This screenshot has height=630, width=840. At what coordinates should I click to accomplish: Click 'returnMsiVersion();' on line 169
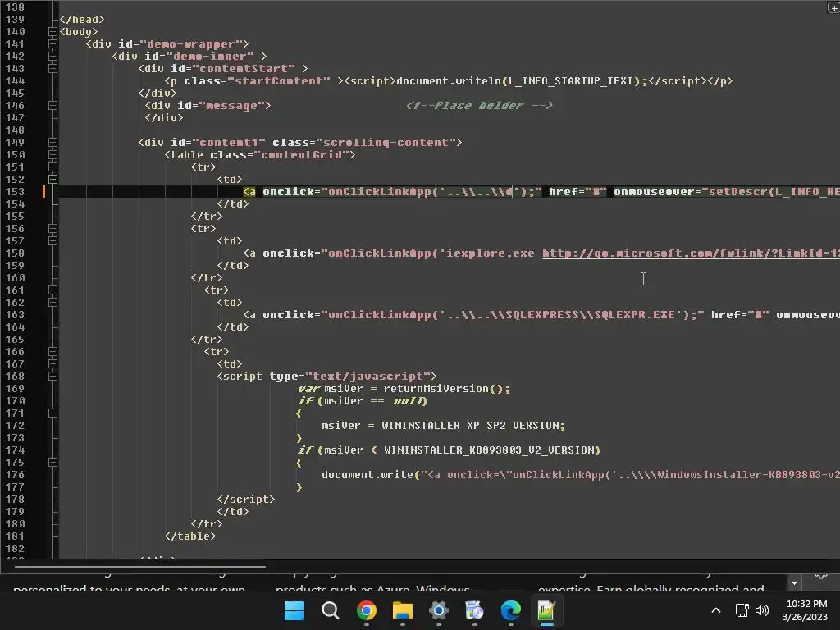pos(447,389)
